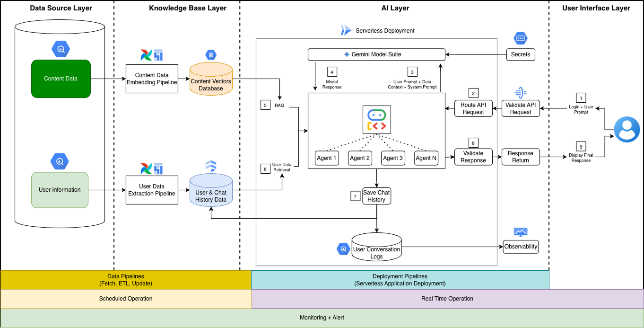Click the API gateway icon above Validate API Request
This screenshot has width=644, height=328.
point(521,92)
